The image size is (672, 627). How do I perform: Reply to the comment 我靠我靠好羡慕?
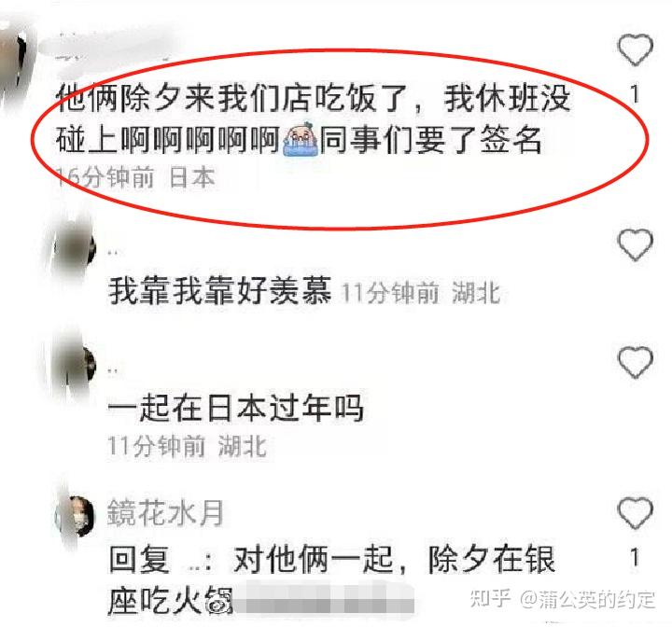(x=219, y=290)
